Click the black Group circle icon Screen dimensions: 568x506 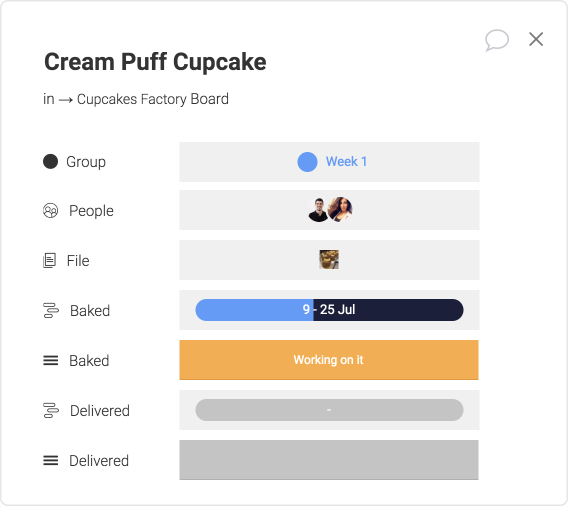pos(50,162)
